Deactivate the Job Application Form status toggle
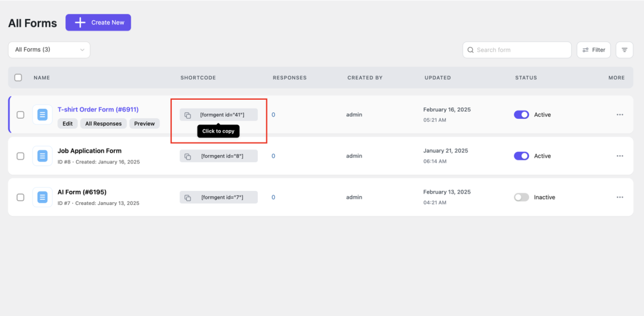 coord(521,156)
